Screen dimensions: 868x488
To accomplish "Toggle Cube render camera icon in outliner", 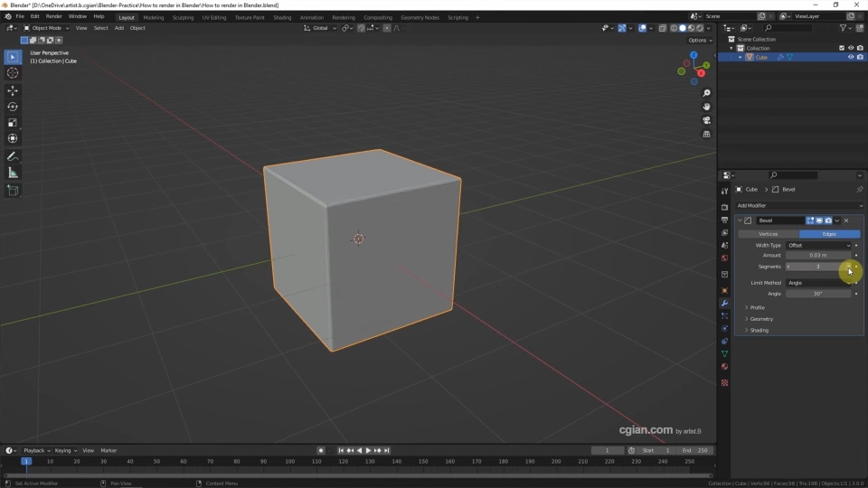I will [860, 57].
